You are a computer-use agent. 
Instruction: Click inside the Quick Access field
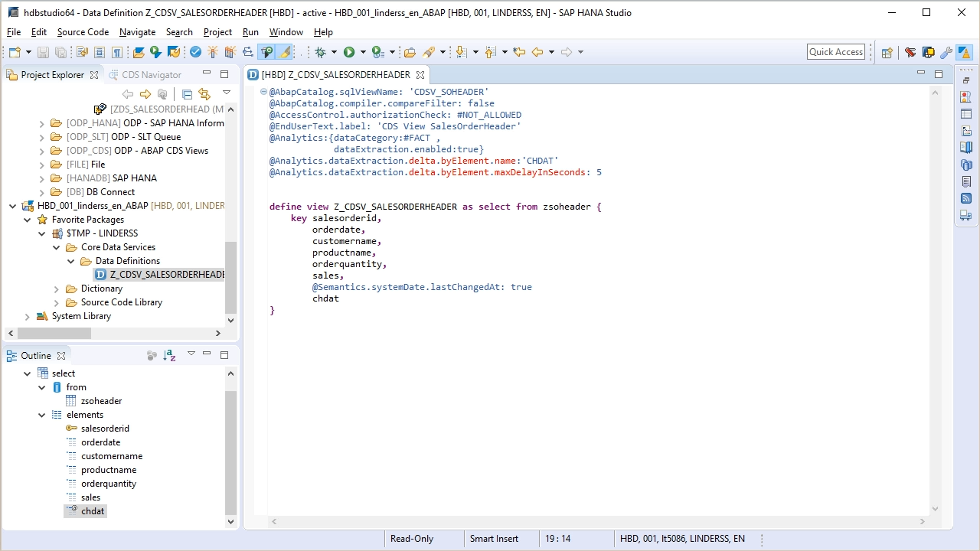tap(836, 52)
